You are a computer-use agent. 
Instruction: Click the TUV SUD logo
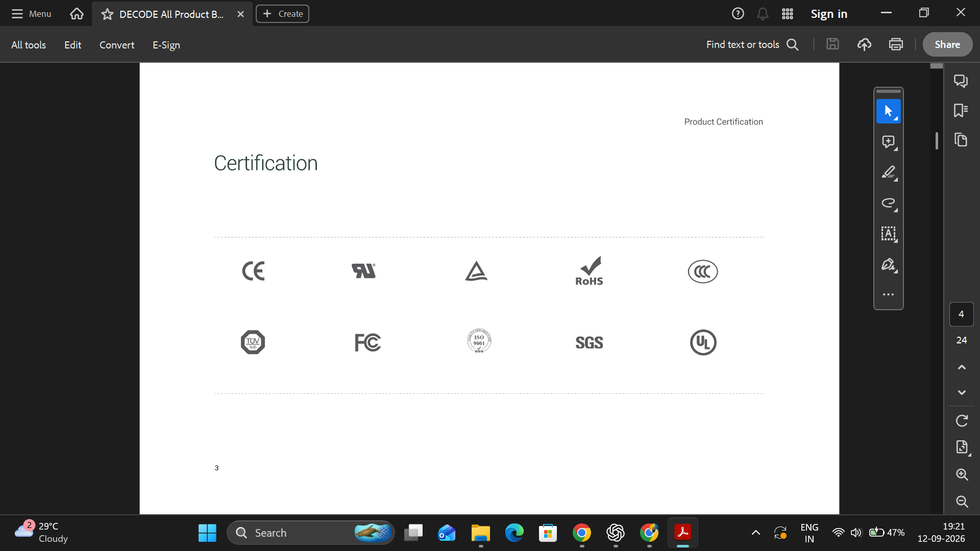[x=253, y=342]
